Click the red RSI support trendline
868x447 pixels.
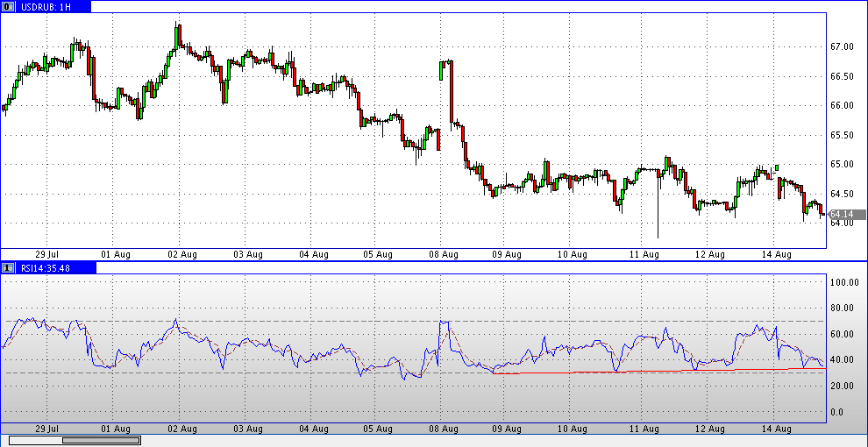[x=658, y=371]
